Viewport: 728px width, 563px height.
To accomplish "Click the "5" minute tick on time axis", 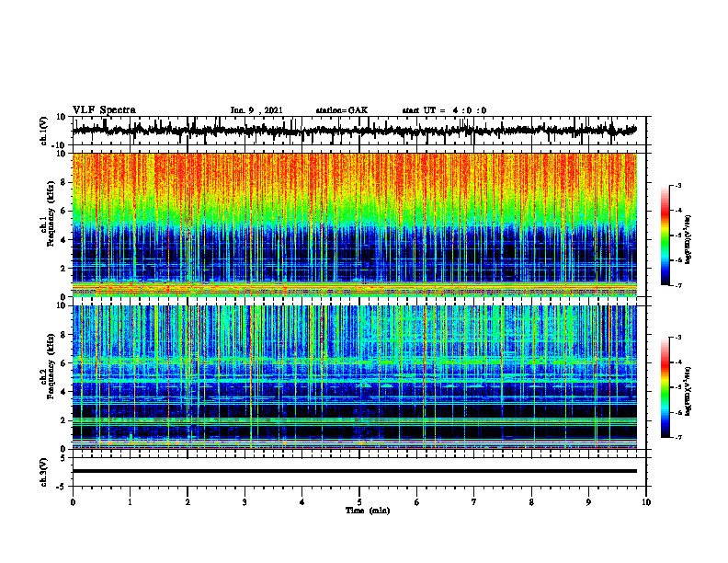I will (x=359, y=502).
